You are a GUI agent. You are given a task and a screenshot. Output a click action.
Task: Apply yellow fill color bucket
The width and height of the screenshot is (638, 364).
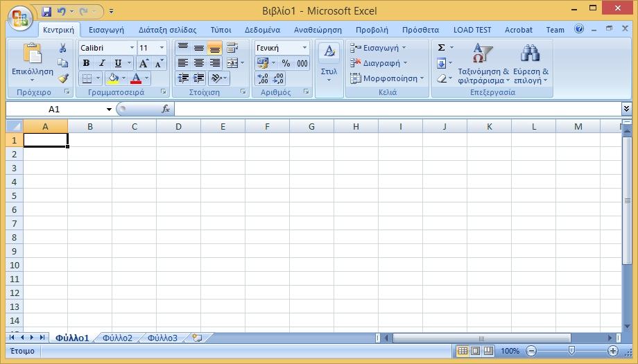(x=112, y=78)
